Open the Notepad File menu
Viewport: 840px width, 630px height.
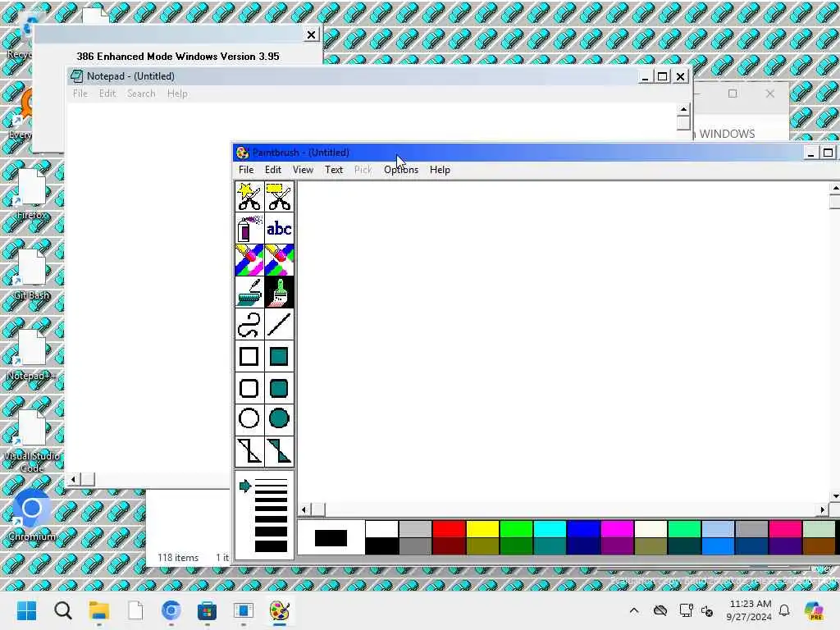(x=80, y=94)
